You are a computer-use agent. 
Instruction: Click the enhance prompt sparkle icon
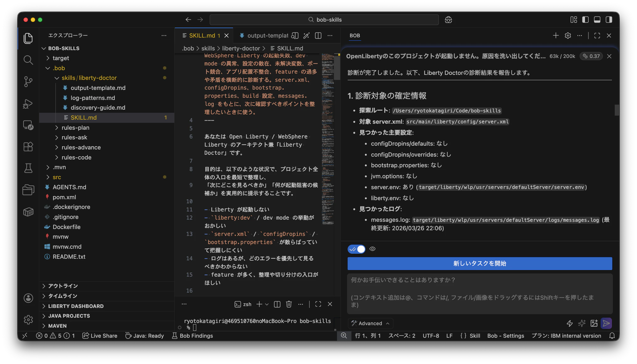pos(582,323)
